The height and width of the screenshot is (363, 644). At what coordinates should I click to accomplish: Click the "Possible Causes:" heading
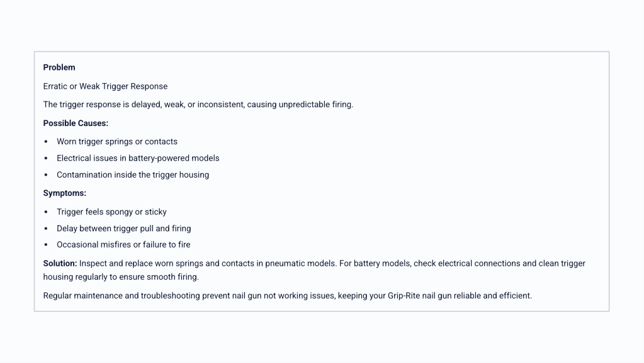point(76,124)
